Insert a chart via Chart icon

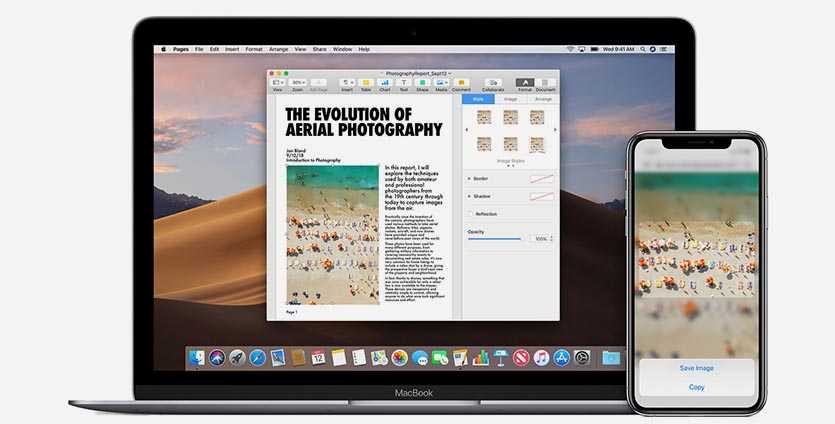click(x=385, y=83)
